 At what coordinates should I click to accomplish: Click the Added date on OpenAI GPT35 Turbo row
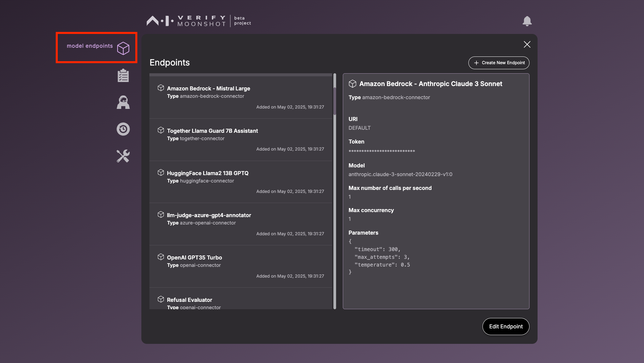tap(290, 276)
